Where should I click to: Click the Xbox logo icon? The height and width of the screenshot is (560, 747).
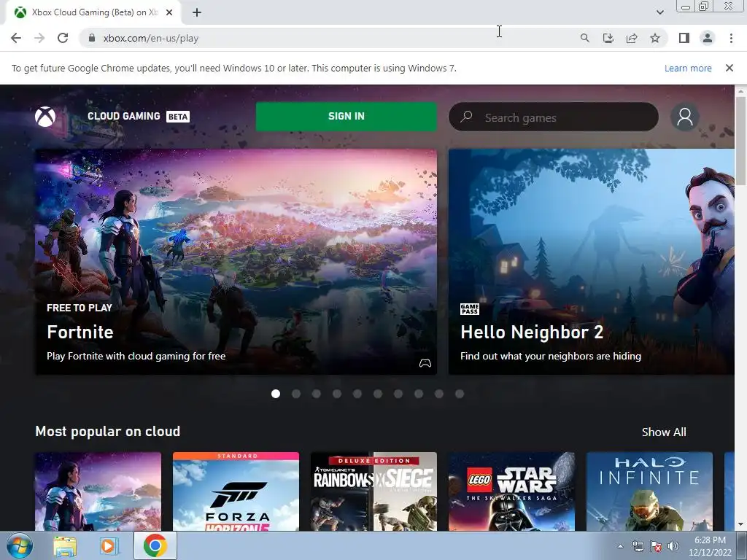pyautogui.click(x=45, y=117)
